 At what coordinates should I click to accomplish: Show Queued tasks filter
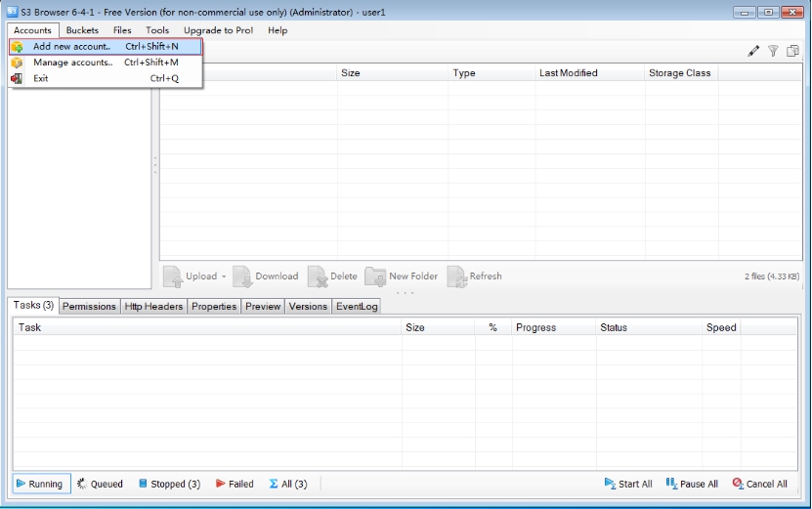pos(101,484)
